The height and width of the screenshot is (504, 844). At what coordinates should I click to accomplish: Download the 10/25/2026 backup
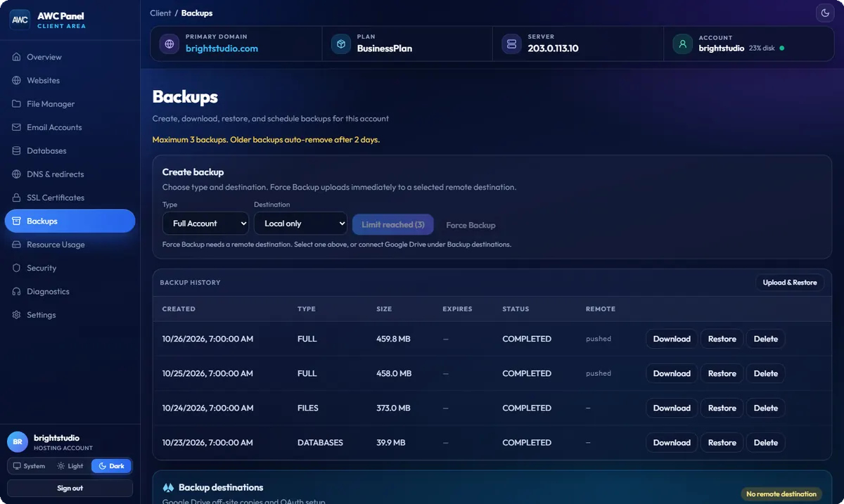[x=672, y=373]
